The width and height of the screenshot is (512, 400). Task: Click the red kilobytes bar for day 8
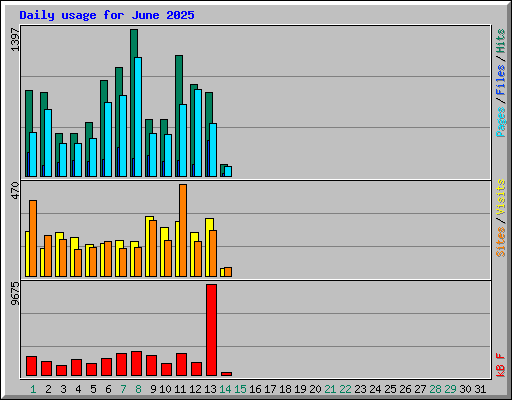[x=136, y=363]
